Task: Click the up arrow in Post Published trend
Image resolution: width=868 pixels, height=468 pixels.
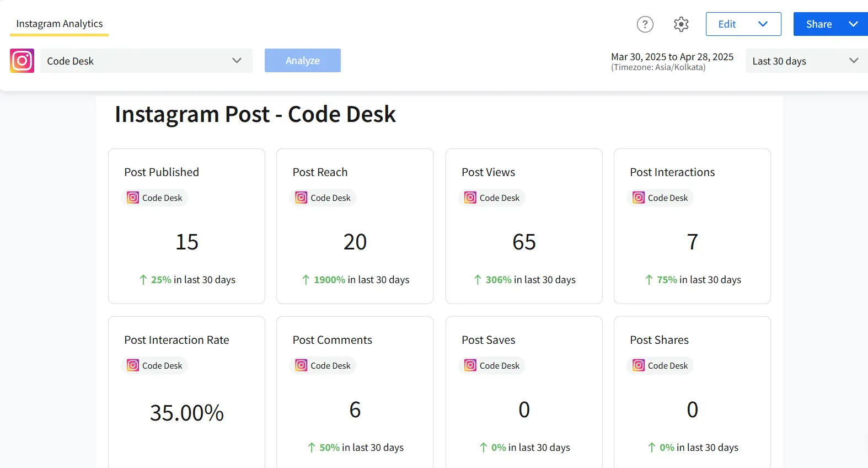Action: coord(143,280)
